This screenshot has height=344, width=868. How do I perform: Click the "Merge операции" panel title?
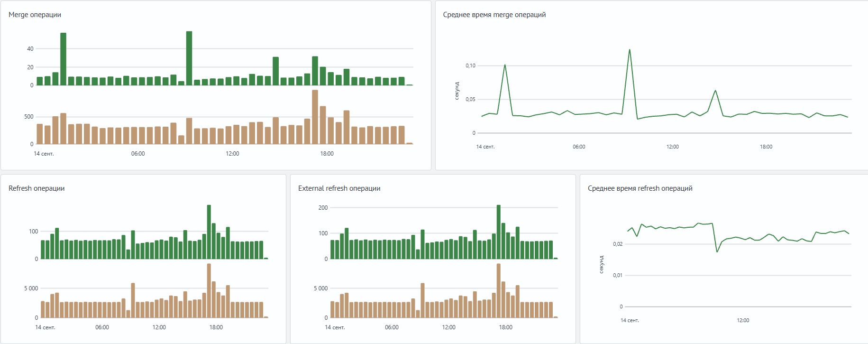35,15
